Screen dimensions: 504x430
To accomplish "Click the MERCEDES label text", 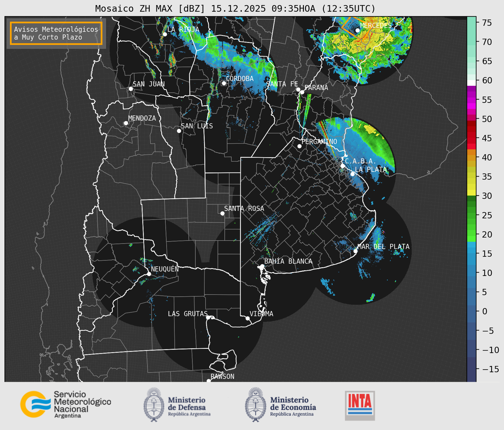I will [x=376, y=26].
